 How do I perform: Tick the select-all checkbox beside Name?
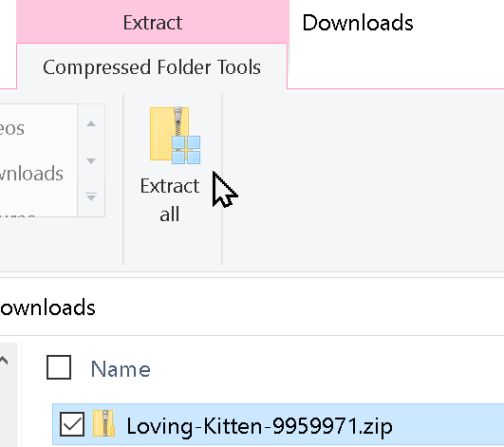[59, 367]
